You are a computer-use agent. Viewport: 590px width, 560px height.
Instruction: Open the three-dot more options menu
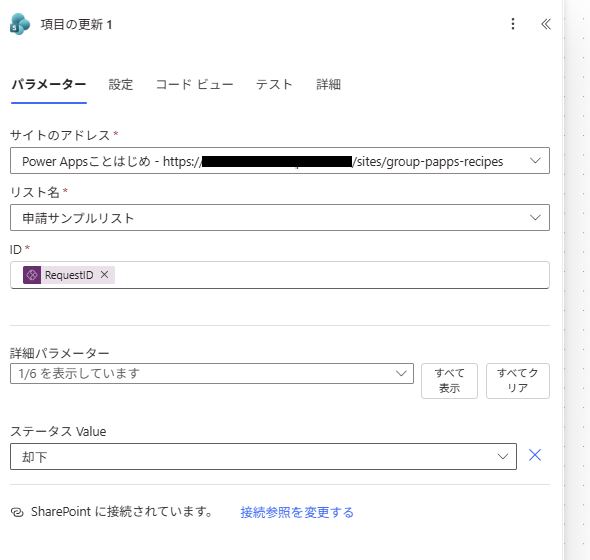(513, 24)
